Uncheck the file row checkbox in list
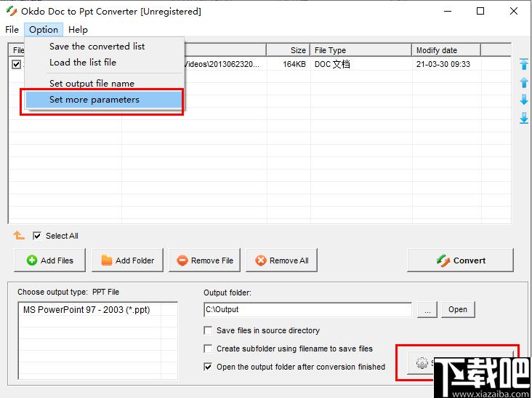532x398 pixels. pos(16,64)
